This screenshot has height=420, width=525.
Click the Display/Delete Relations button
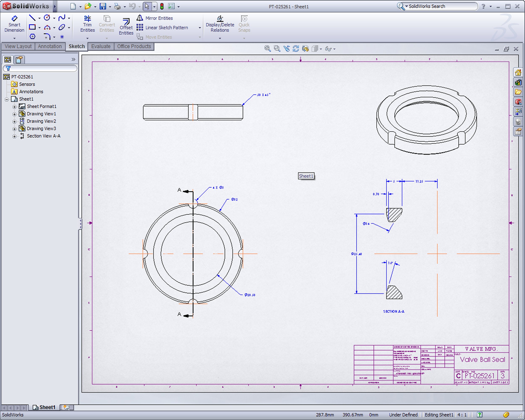[220, 24]
